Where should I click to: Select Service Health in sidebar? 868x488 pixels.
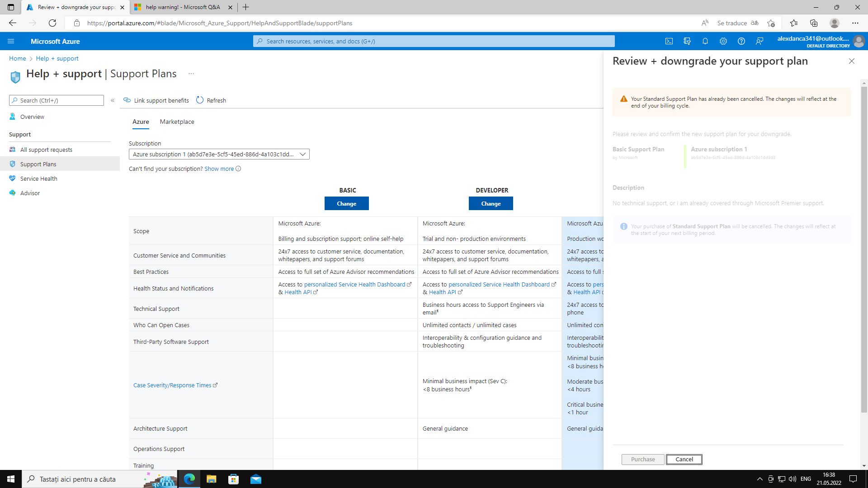click(39, 178)
